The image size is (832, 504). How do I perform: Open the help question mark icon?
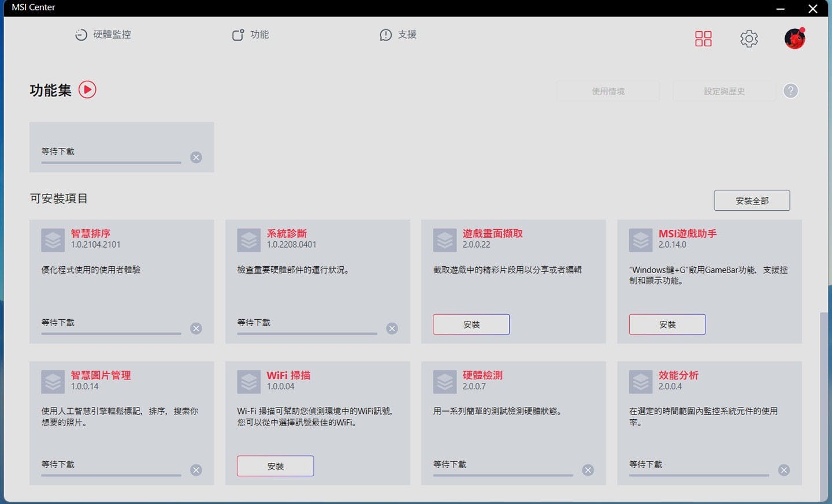coord(790,91)
